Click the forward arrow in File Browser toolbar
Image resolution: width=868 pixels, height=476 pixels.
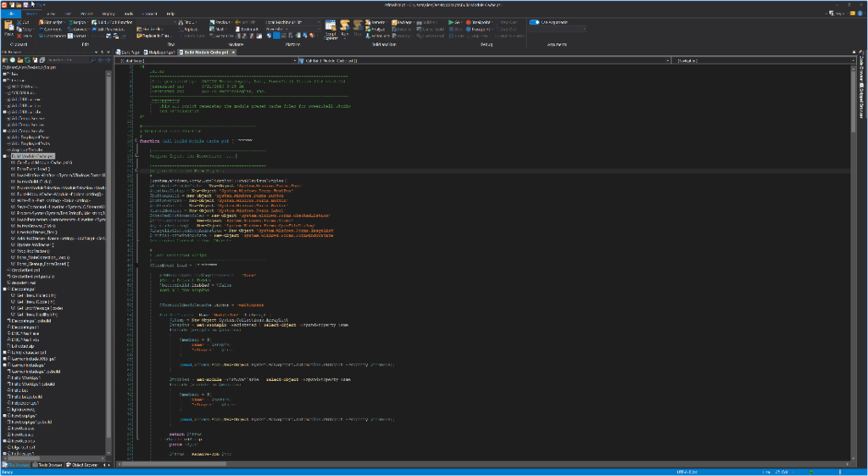click(x=106, y=60)
